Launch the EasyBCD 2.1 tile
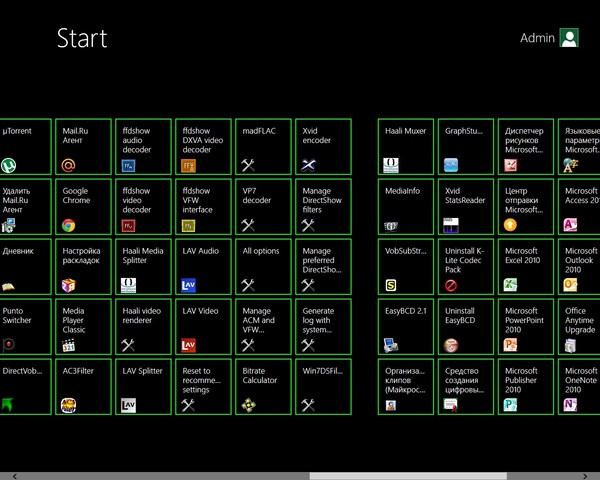 (406, 327)
